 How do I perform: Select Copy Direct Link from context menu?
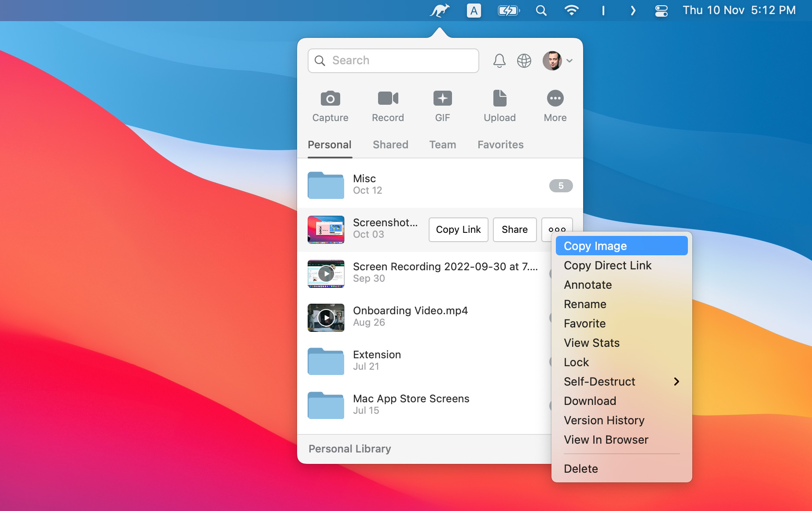[607, 265]
